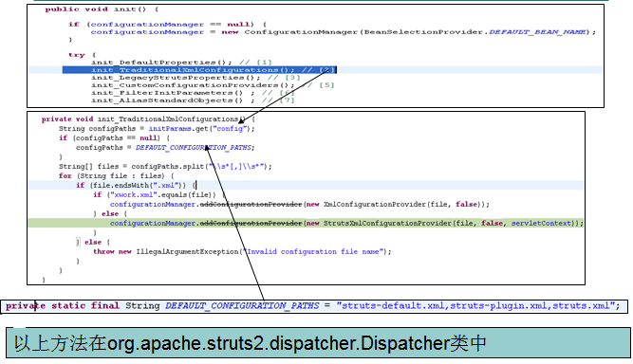Screen dimensions: 633x364
Task: Select the line creating 'new ConfigurationManager(BeanSelectionProvider.DEFAULT_BEAN_NAME)'
Action: click(x=344, y=32)
